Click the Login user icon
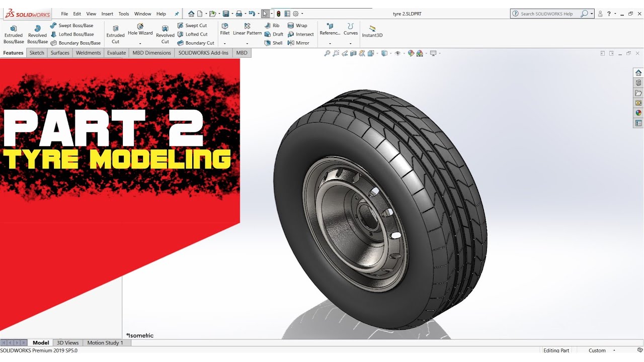 (x=600, y=14)
